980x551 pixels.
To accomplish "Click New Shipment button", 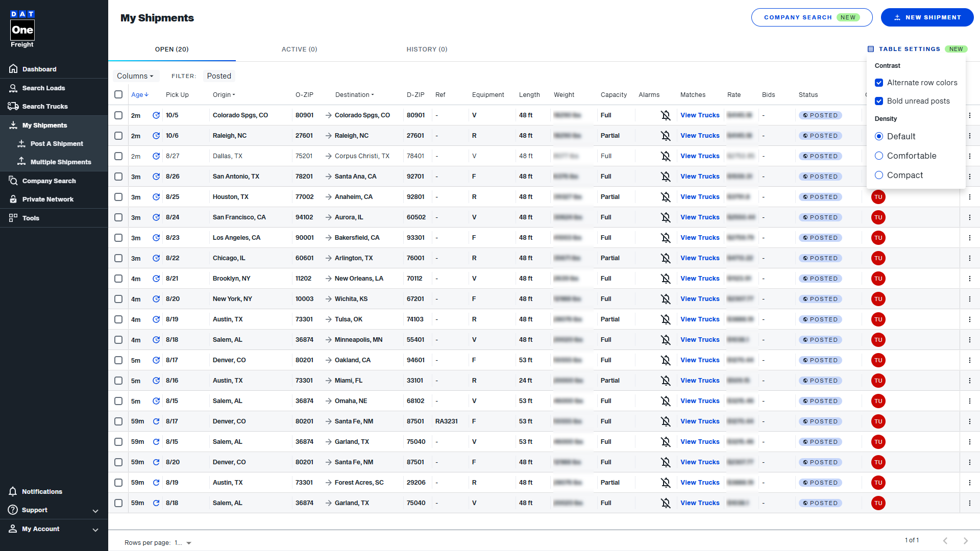I will (927, 17).
